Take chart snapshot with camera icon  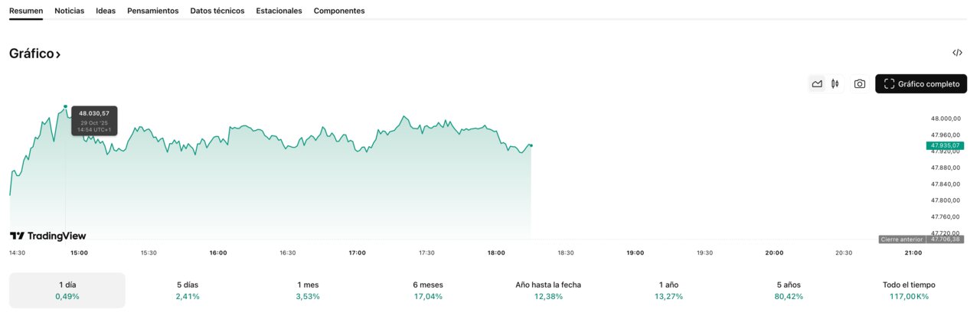tap(860, 84)
